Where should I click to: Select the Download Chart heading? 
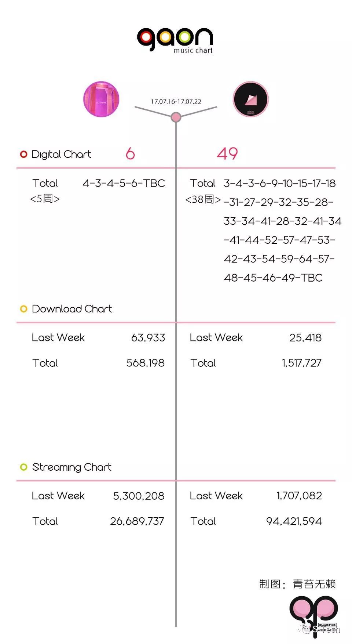pyautogui.click(x=72, y=309)
